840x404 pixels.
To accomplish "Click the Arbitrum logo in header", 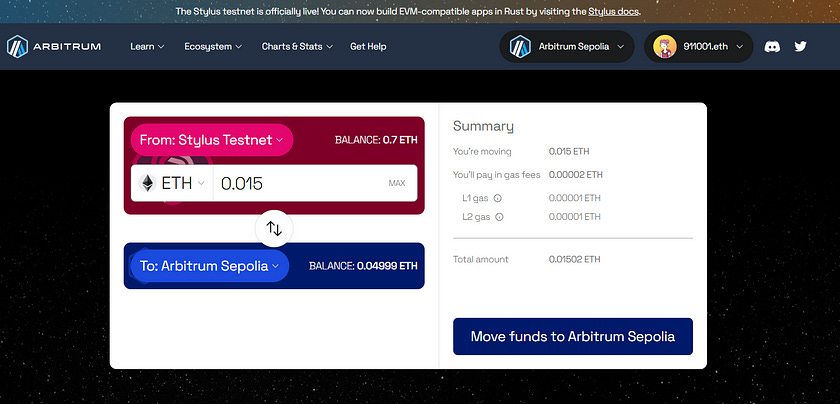I will click(x=54, y=47).
